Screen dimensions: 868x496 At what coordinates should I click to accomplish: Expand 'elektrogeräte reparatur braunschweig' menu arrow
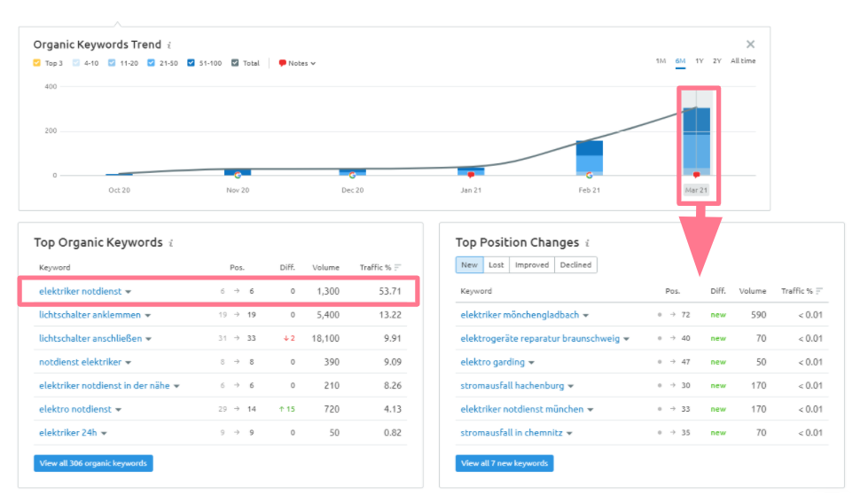click(627, 339)
